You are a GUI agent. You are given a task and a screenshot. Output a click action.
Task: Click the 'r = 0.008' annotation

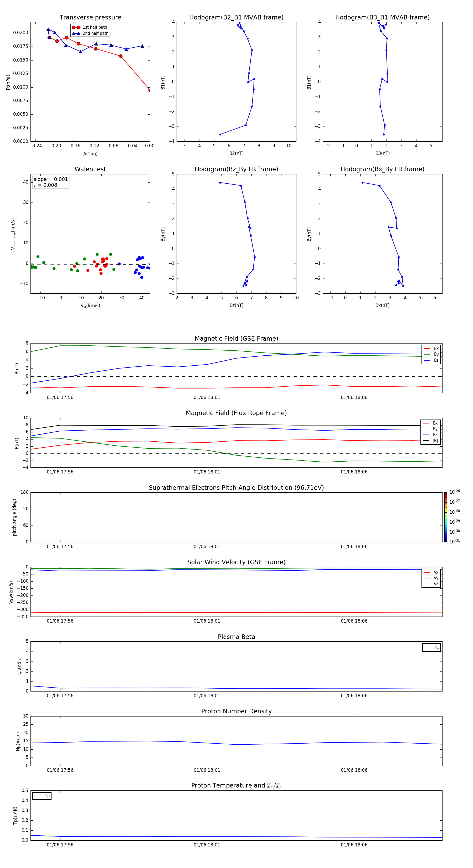tap(45, 185)
